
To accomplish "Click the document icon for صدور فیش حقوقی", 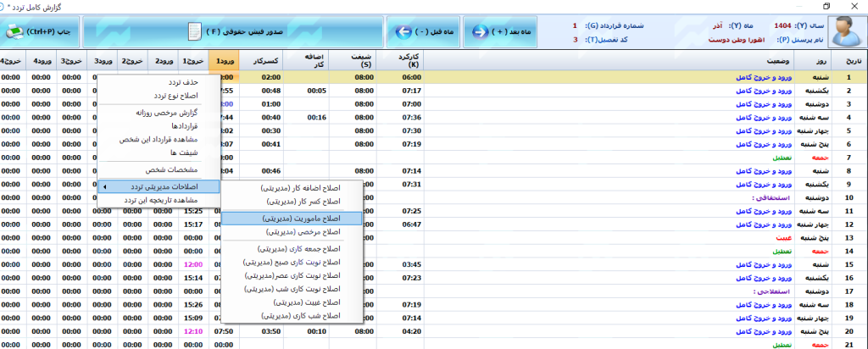I will pyautogui.click(x=195, y=32).
